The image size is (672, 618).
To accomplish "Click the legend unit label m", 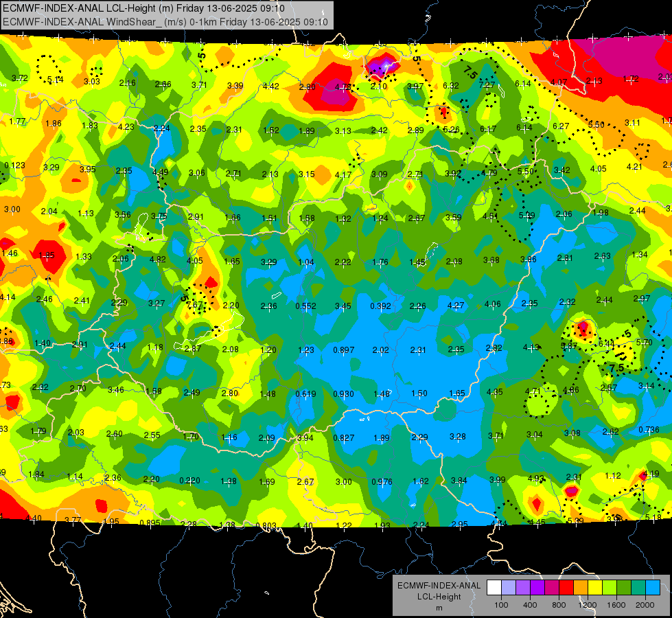I will click(x=439, y=608).
